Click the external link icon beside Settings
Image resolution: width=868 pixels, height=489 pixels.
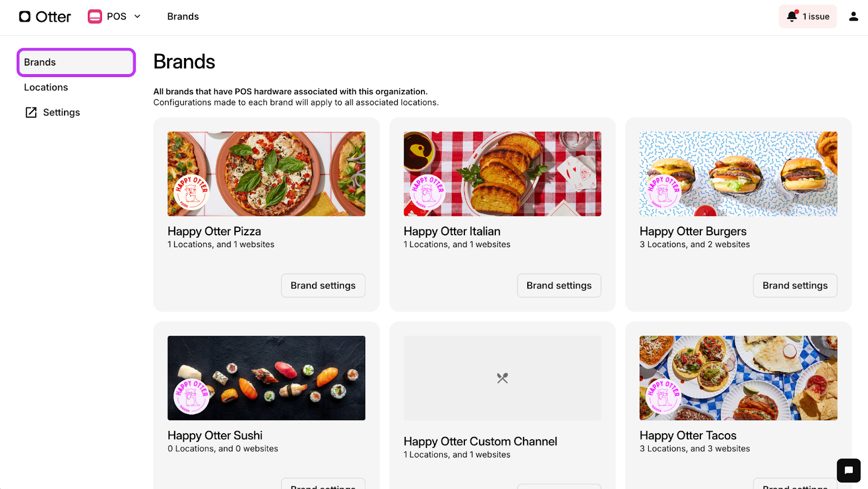pyautogui.click(x=31, y=112)
